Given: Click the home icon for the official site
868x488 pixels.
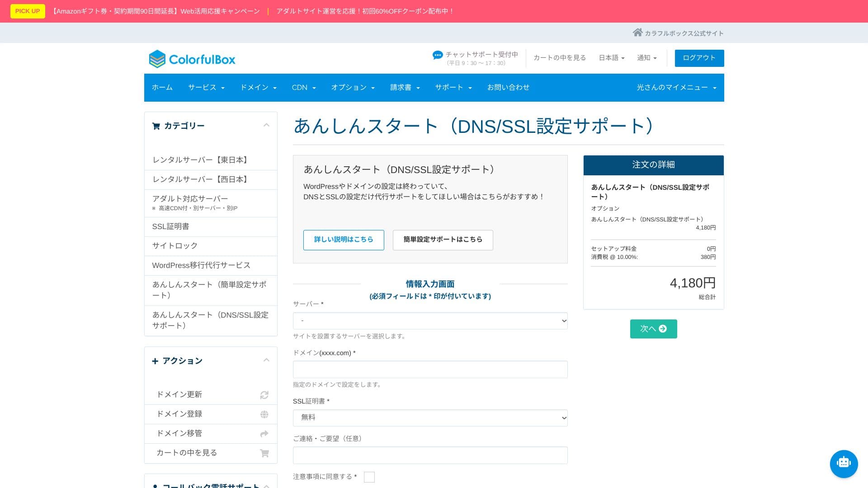Looking at the screenshot, I should click(637, 33).
